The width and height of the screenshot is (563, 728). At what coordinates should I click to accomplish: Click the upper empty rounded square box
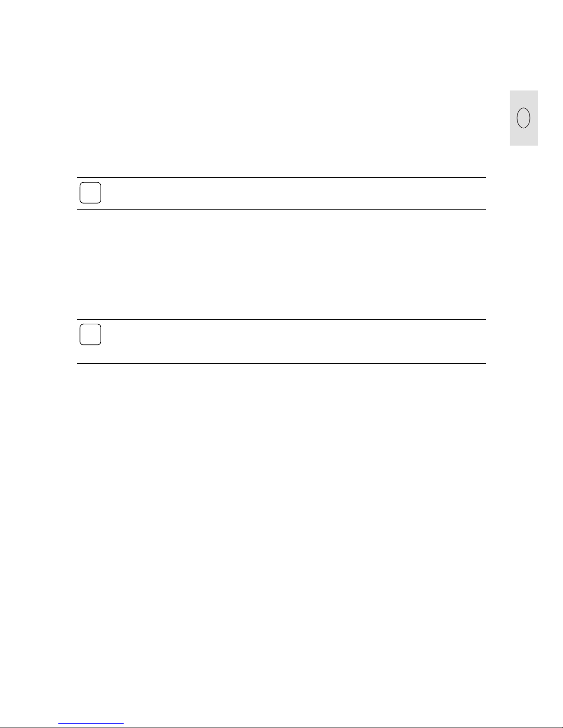(90, 193)
